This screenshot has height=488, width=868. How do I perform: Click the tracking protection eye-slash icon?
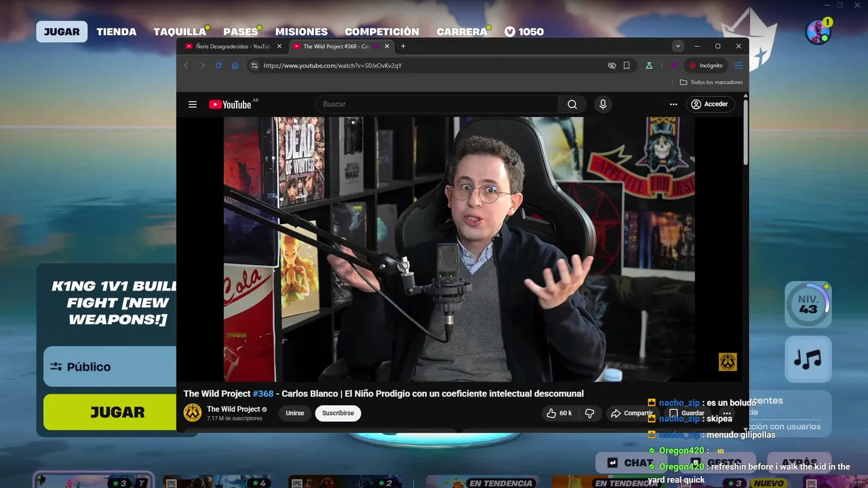click(612, 66)
